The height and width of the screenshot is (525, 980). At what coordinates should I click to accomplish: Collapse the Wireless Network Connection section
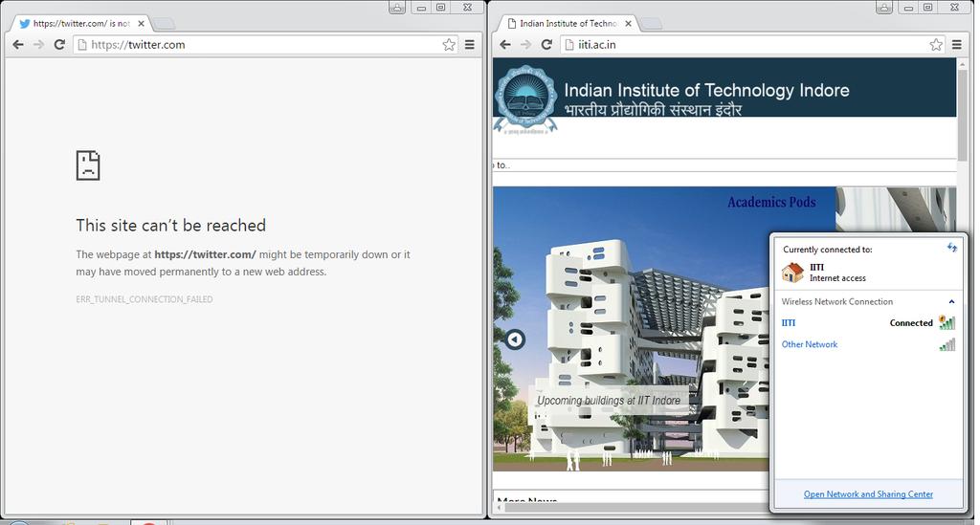click(952, 301)
